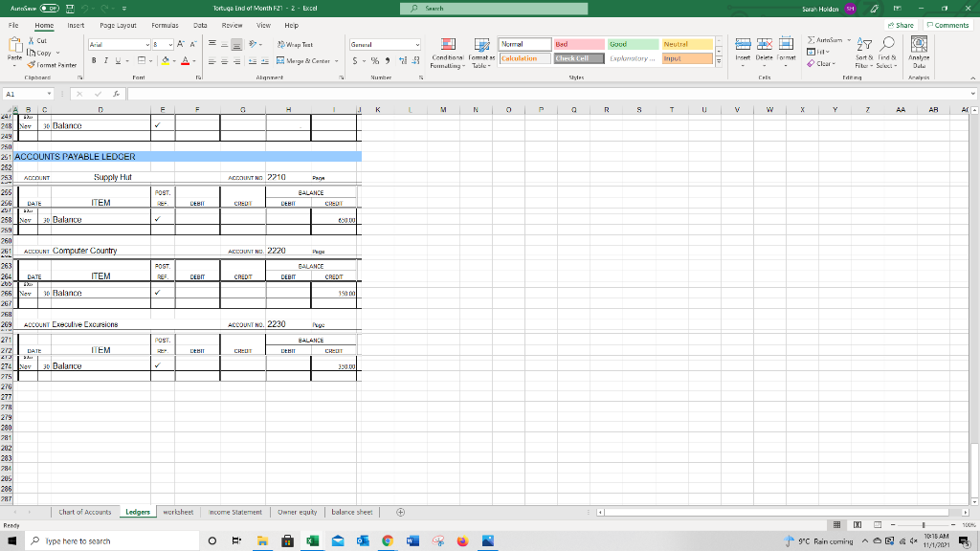Open Merge & Center dropdown arrow
980x551 pixels.
click(337, 61)
